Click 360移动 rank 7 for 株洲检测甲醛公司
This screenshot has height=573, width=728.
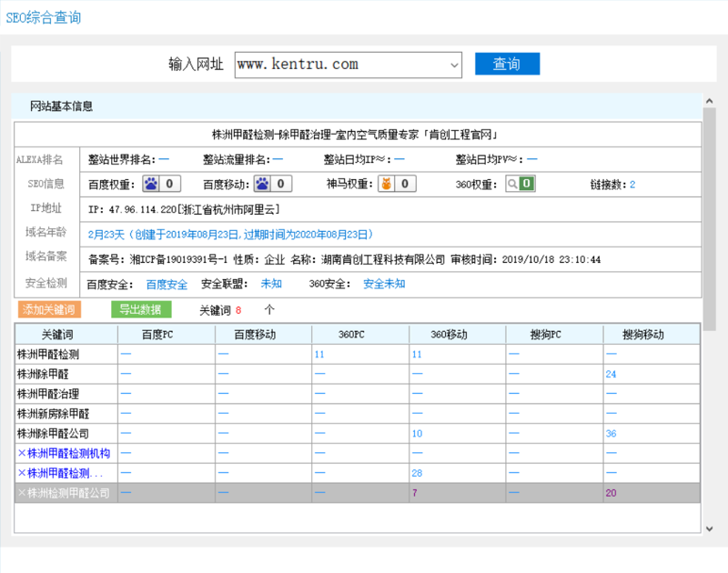[415, 493]
